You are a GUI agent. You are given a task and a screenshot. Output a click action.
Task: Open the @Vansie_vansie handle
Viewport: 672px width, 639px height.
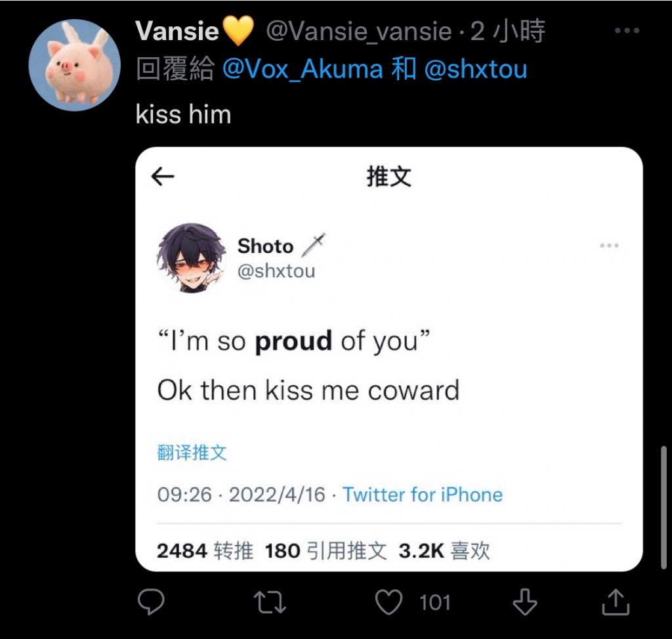(359, 32)
